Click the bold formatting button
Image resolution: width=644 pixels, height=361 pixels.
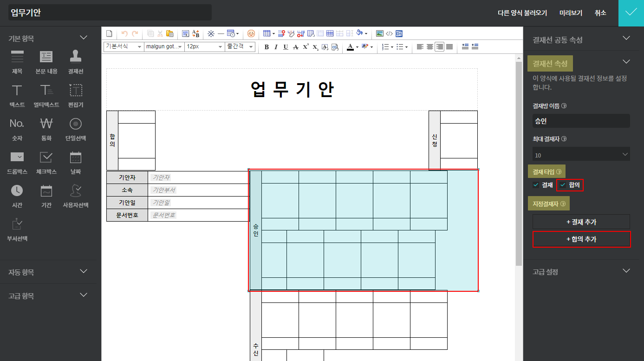pyautogui.click(x=267, y=47)
